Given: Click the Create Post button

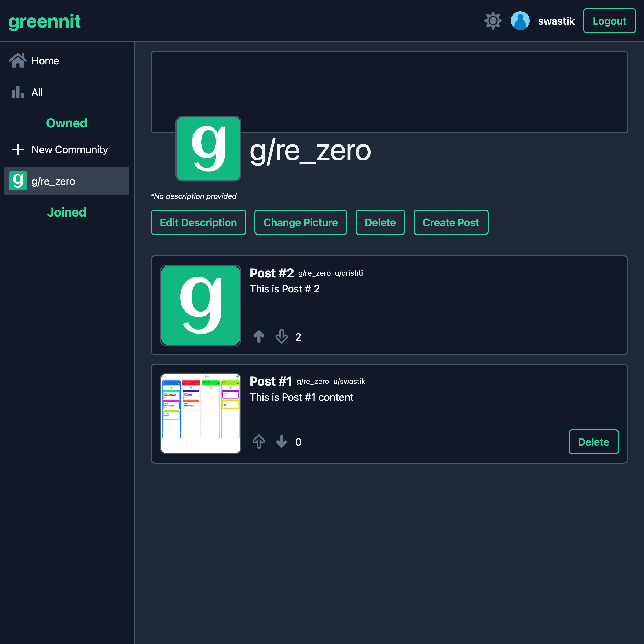Looking at the screenshot, I should pyautogui.click(x=451, y=223).
